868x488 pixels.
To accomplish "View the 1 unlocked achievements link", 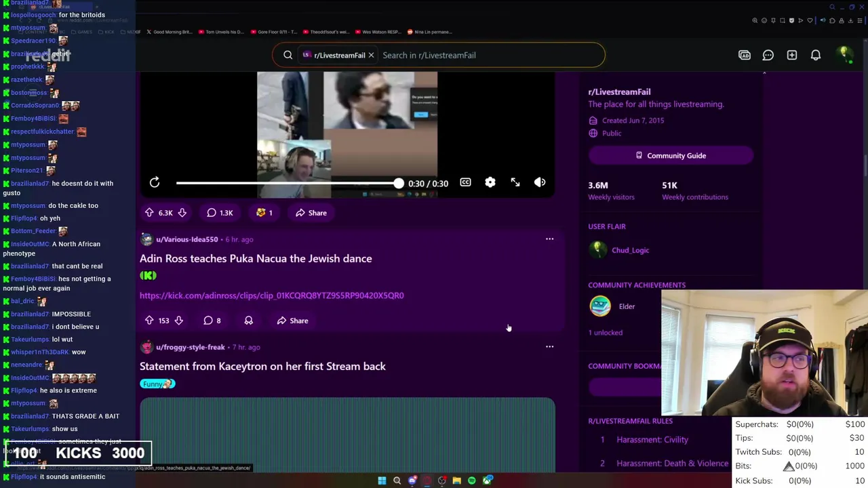I will pos(605,333).
